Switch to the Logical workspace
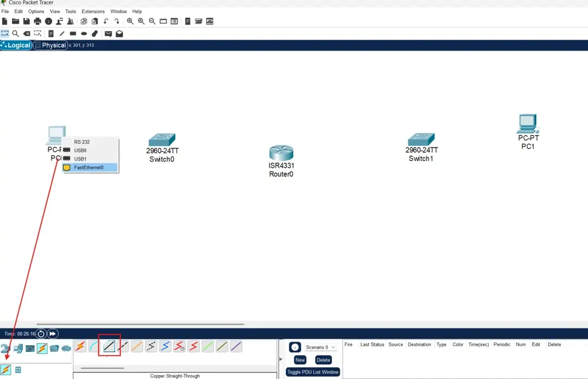 (x=16, y=45)
